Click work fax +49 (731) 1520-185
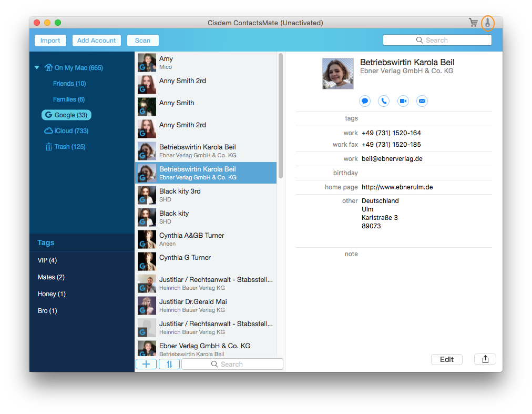 click(x=391, y=144)
